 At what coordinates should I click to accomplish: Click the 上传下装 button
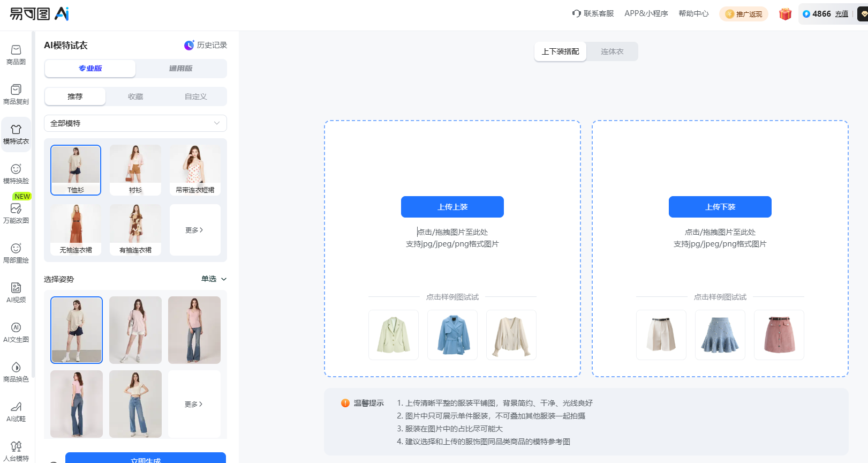click(720, 207)
